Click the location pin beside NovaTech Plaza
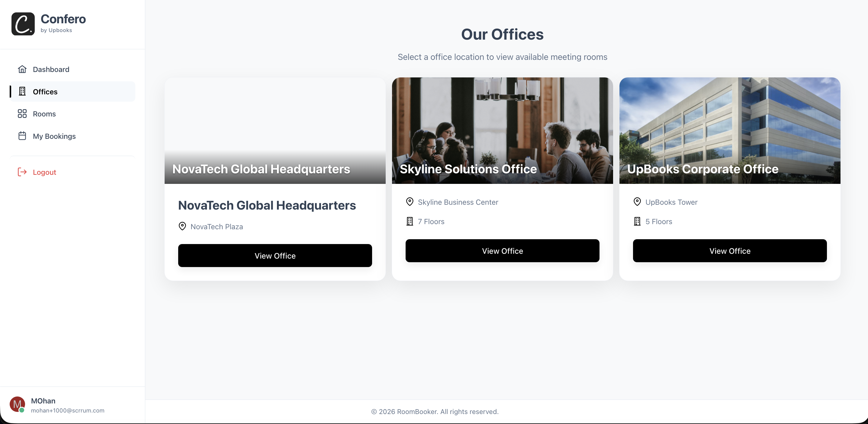This screenshot has width=868, height=424. coord(182,226)
